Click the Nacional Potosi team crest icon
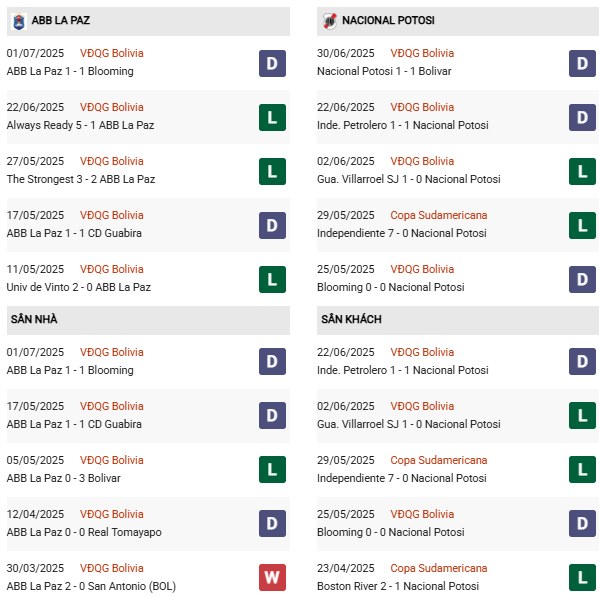 tap(330, 21)
